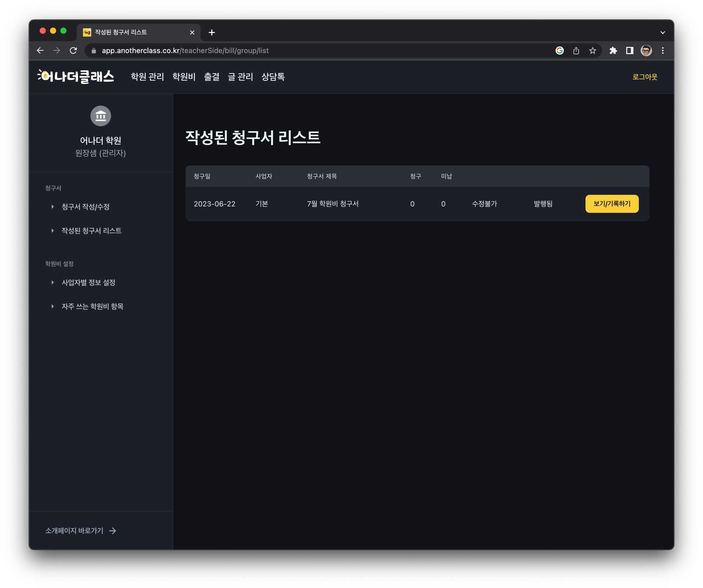
Task: Click the 보기/기록하기 button
Action: click(612, 204)
